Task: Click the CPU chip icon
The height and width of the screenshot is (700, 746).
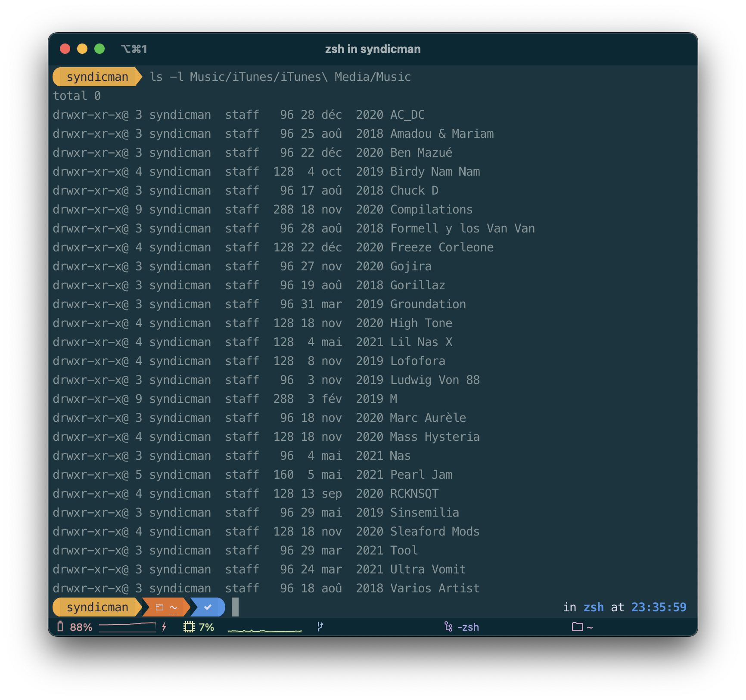Action: tap(189, 627)
